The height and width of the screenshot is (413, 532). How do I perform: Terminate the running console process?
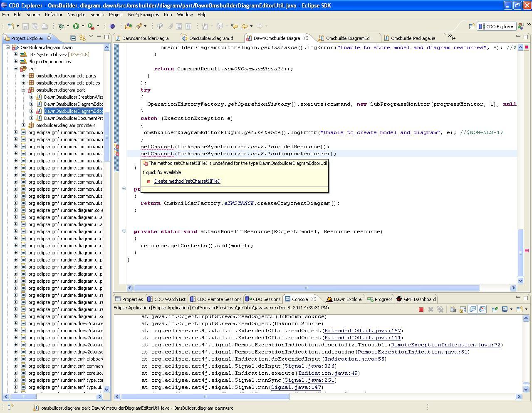421,309
